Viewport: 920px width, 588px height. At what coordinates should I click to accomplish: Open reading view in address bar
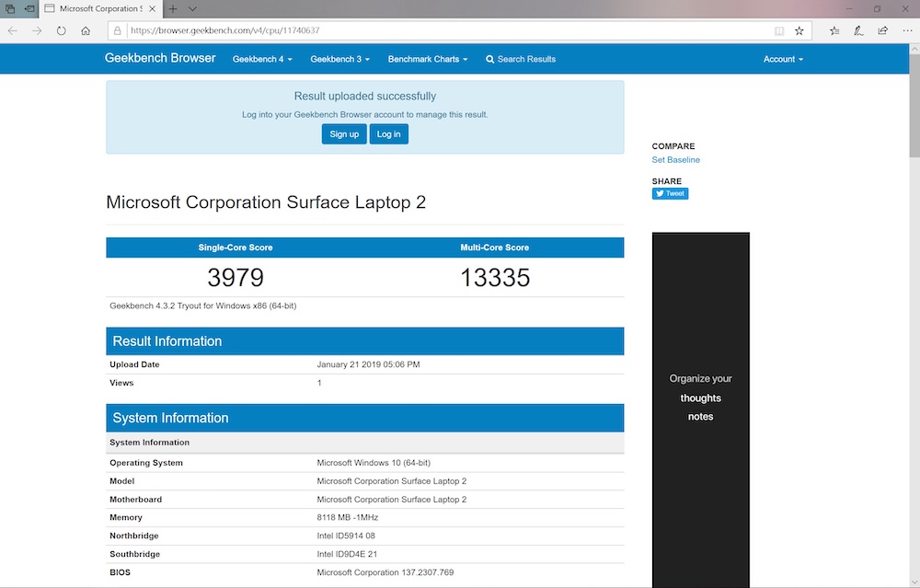click(x=779, y=30)
